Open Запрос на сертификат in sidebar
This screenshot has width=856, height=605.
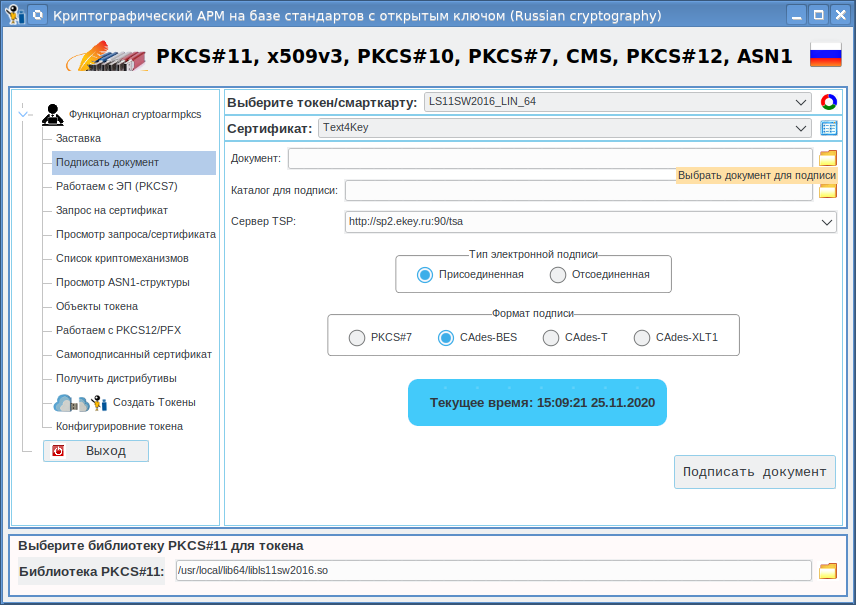pyautogui.click(x=111, y=210)
